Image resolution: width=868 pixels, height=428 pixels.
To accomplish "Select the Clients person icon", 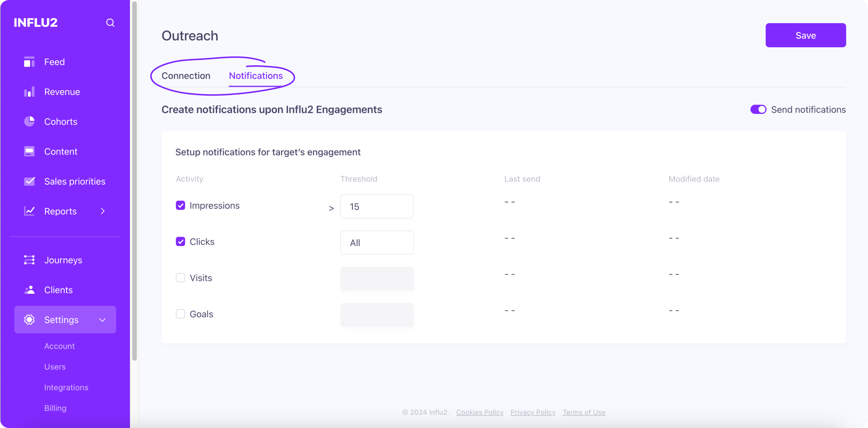I will point(29,290).
